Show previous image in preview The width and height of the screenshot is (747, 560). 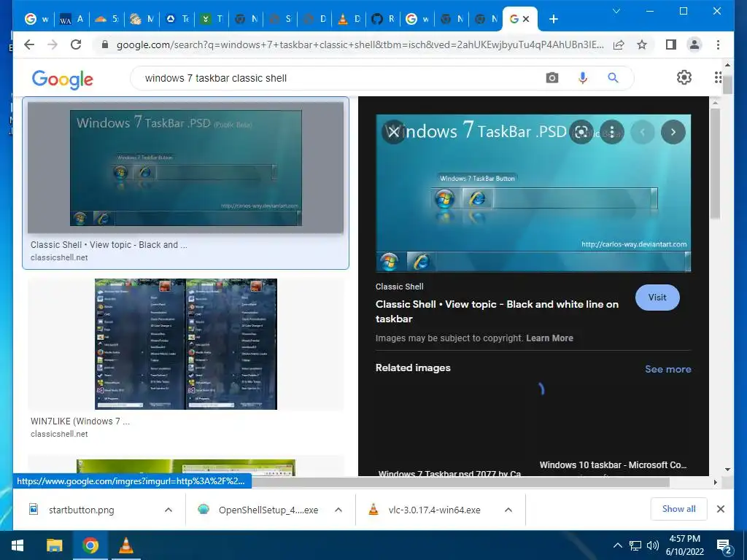point(642,132)
